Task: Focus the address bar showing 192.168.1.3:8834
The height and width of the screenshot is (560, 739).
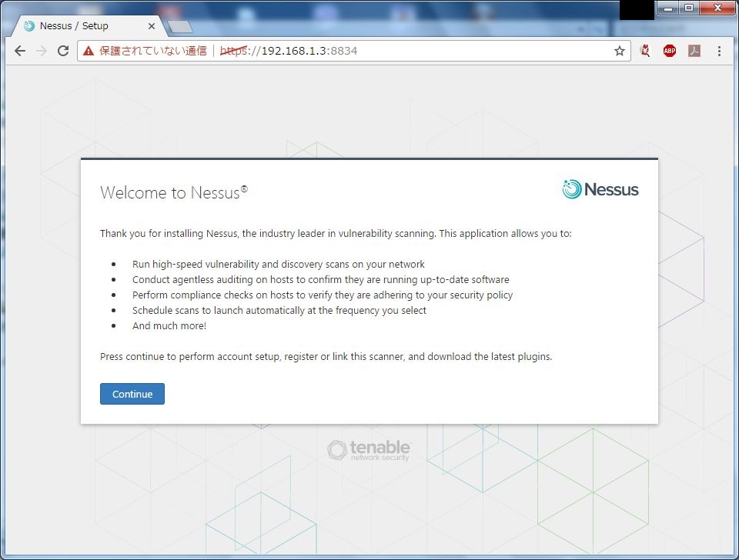Action: point(353,51)
